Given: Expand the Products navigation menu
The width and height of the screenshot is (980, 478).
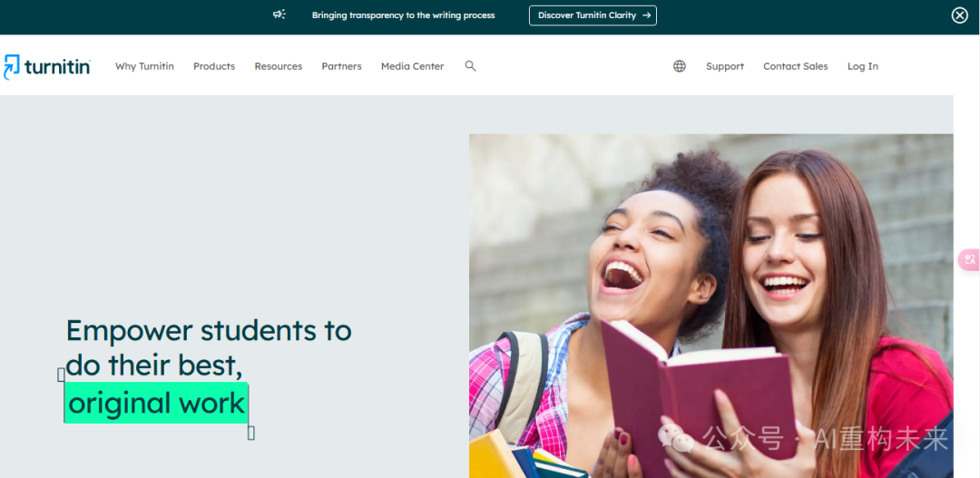Looking at the screenshot, I should (x=214, y=66).
